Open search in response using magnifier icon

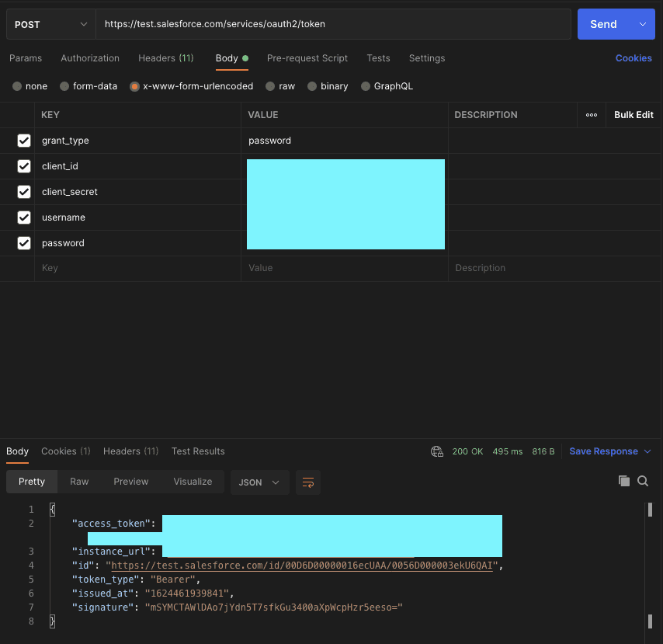(643, 481)
